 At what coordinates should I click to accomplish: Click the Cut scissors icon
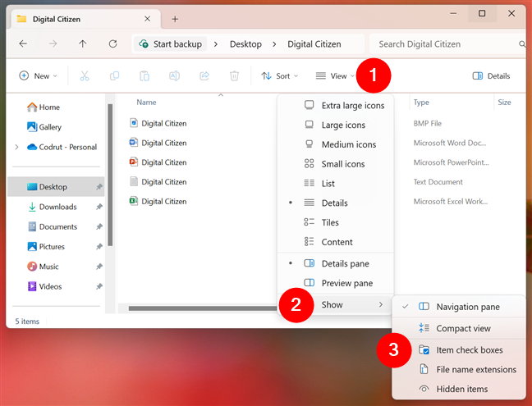85,76
